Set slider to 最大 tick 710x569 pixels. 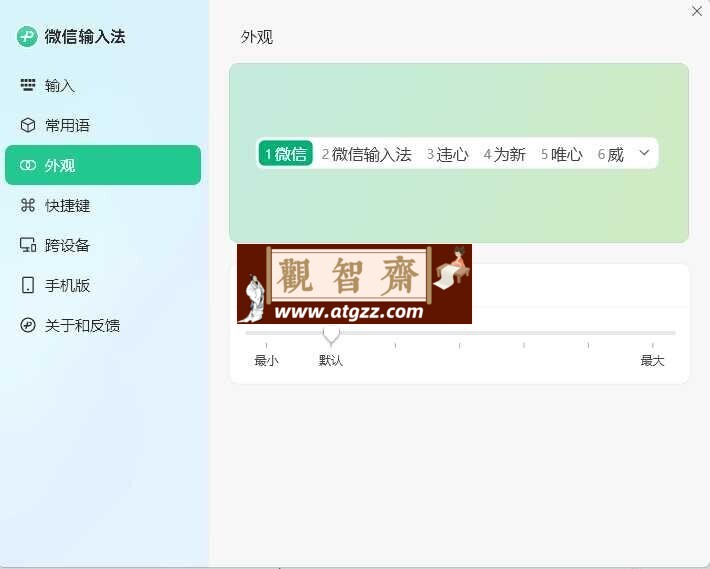pyautogui.click(x=652, y=345)
